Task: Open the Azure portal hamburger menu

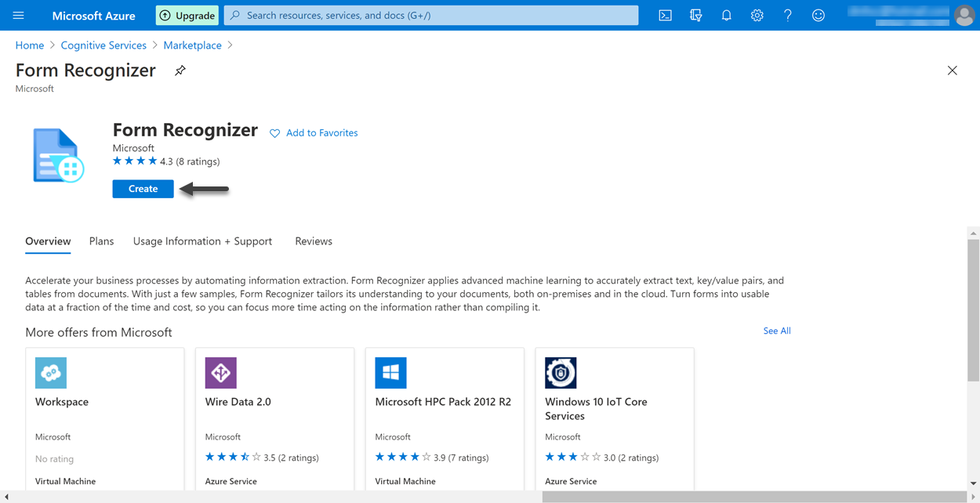Action: point(19,15)
